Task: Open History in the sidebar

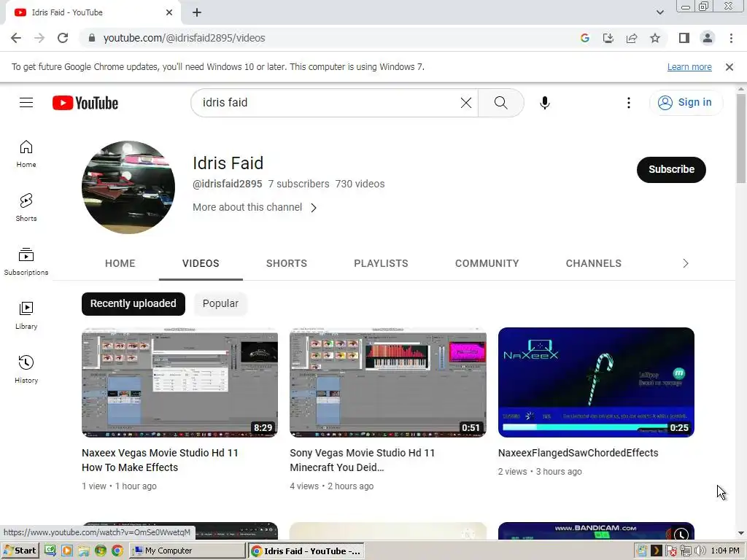Action: (26, 370)
